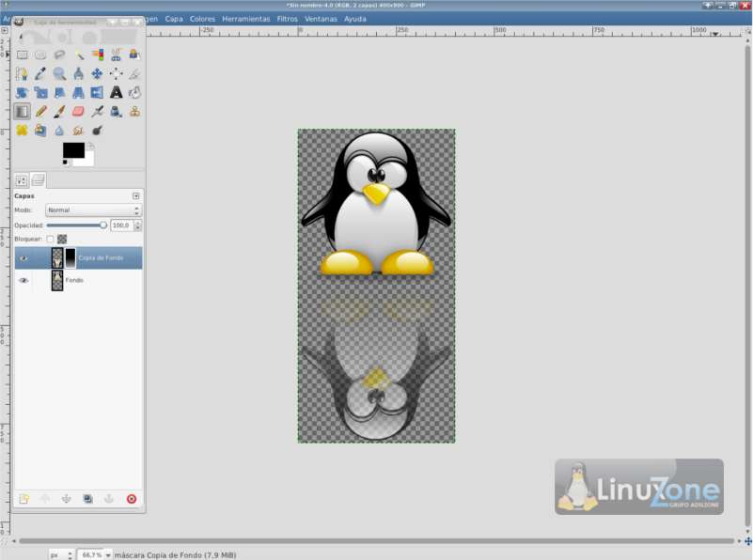Select the Paths tool
Viewport: 753px width, 560px height.
tap(22, 73)
